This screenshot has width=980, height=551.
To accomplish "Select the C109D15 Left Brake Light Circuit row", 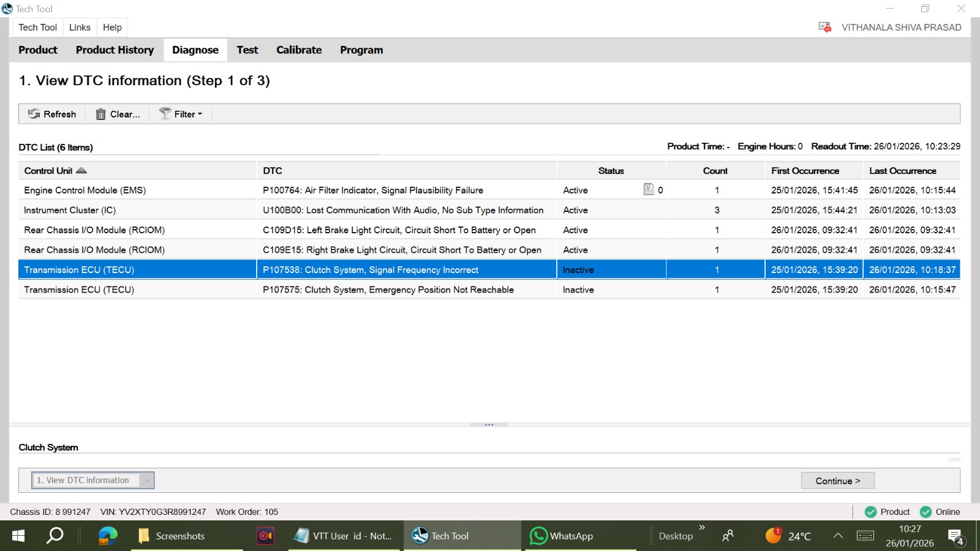I will point(489,230).
